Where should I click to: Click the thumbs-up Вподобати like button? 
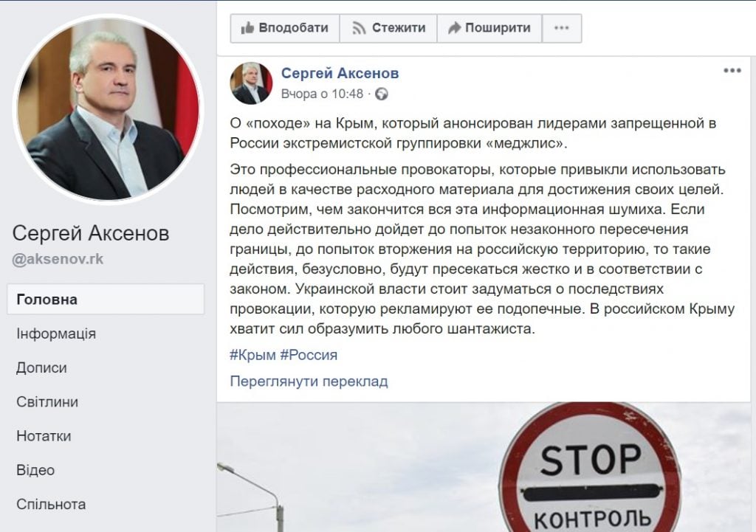click(x=285, y=29)
